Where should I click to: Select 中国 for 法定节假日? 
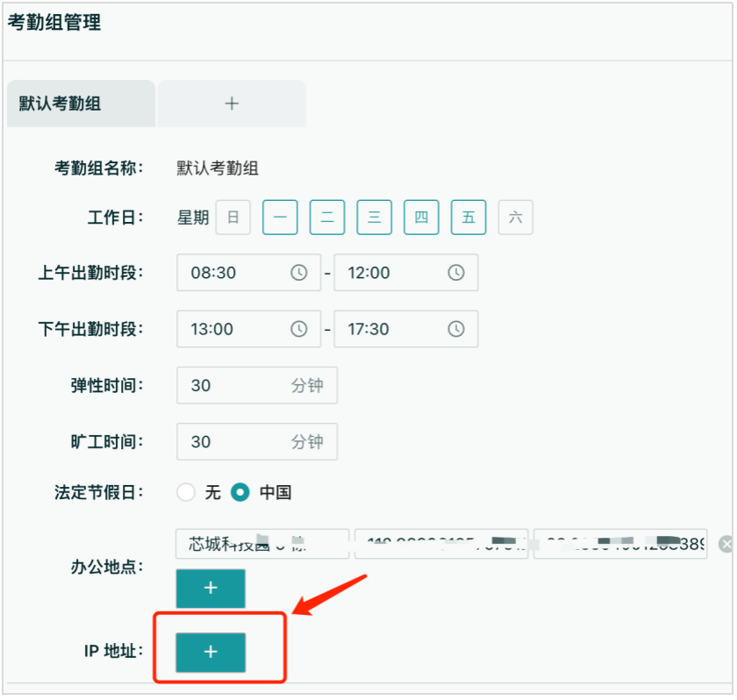[240, 492]
